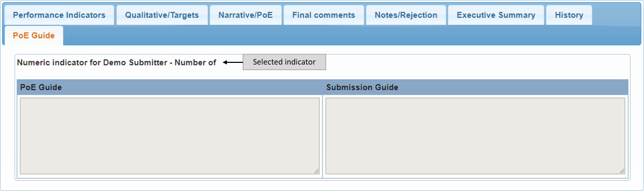Image resolution: width=644 pixels, height=191 pixels.
Task: Go to the Final comments tab
Action: 323,15
